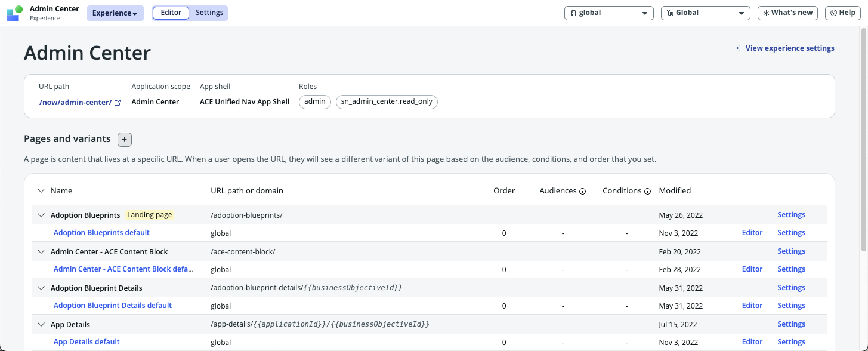Open the Global domain dropdown
The height and width of the screenshot is (351, 868).
tap(706, 13)
